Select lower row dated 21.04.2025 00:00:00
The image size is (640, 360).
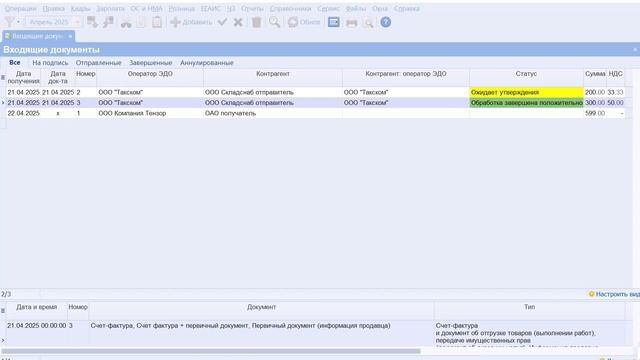pyautogui.click(x=315, y=333)
